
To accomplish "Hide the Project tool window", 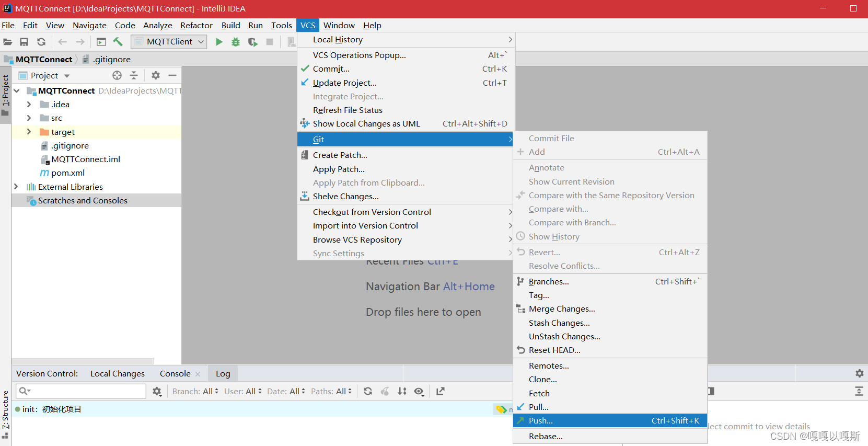I will [172, 75].
